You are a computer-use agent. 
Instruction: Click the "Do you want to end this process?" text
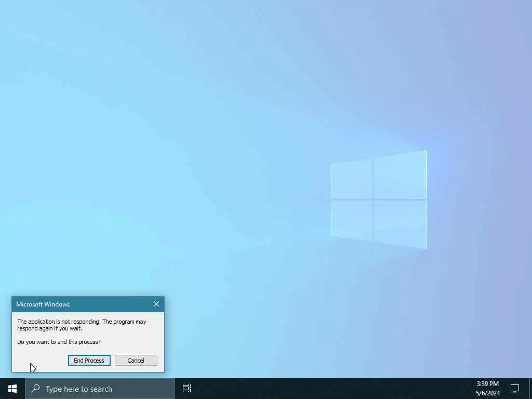click(59, 342)
